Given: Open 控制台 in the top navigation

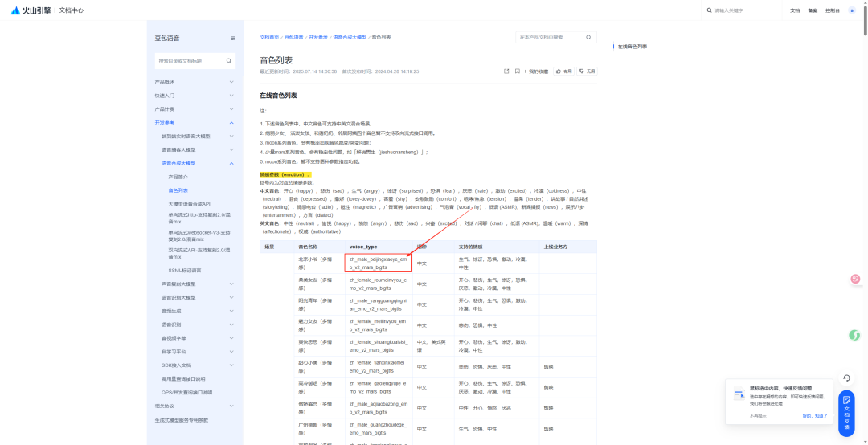Looking at the screenshot, I should [833, 10].
